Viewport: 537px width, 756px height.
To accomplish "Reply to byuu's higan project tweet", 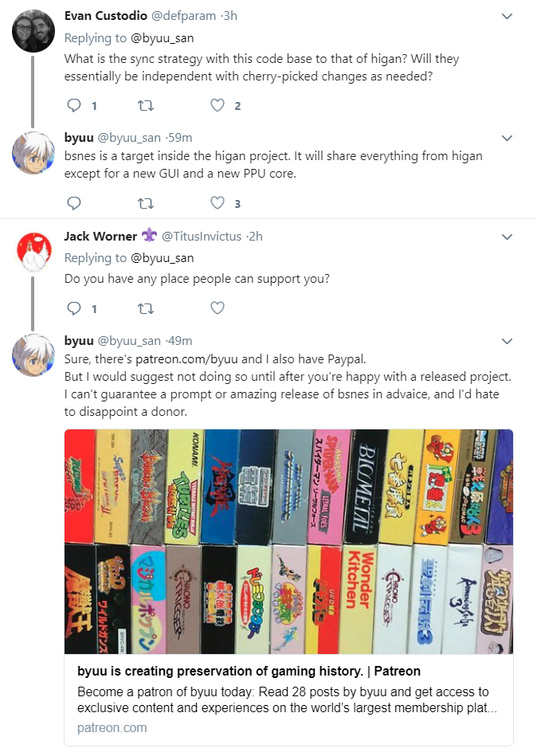I will [74, 203].
